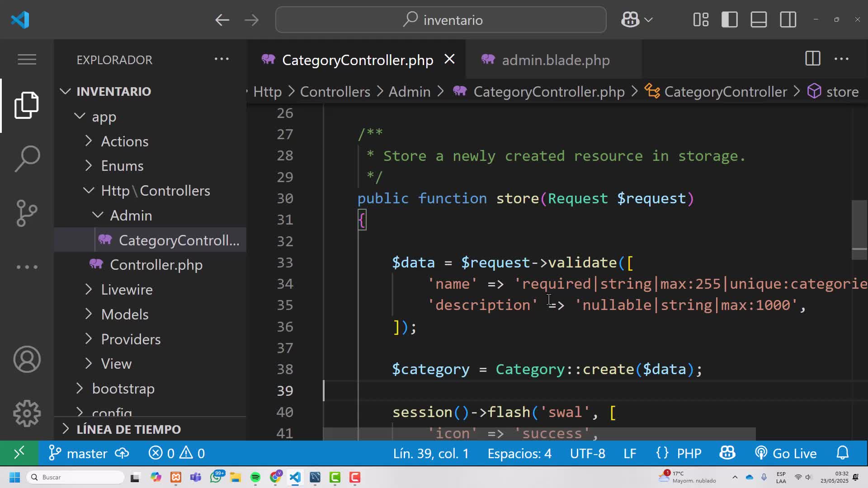868x488 pixels.
Task: Open File Explorer from the taskbar
Action: click(235, 477)
